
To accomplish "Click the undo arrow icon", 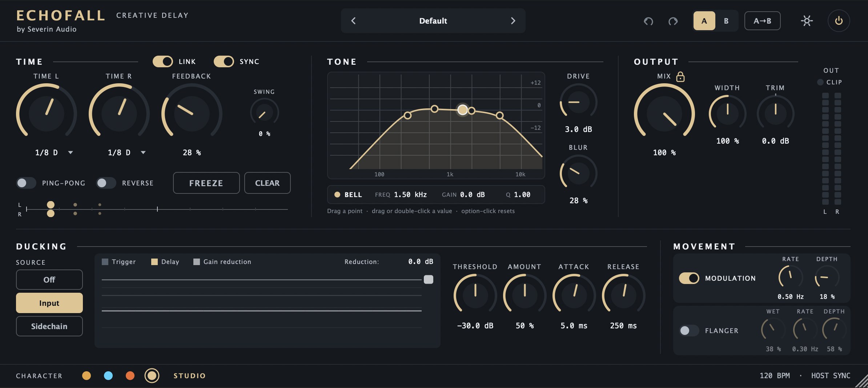I will (x=648, y=21).
